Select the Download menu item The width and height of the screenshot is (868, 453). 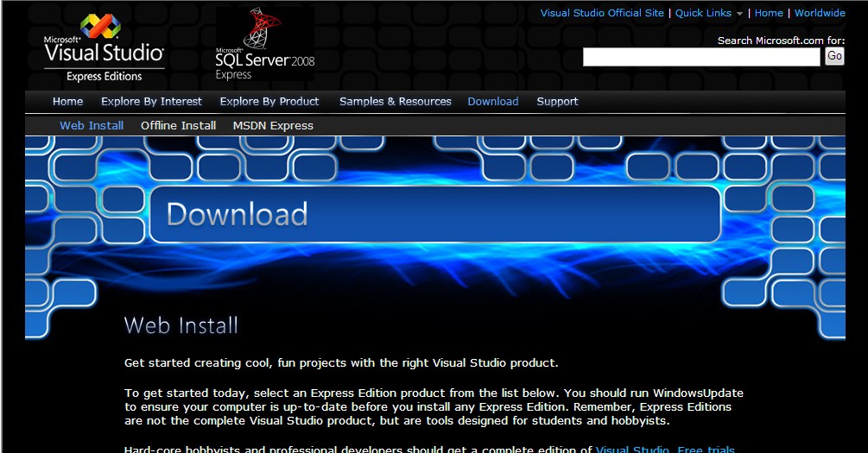(492, 101)
